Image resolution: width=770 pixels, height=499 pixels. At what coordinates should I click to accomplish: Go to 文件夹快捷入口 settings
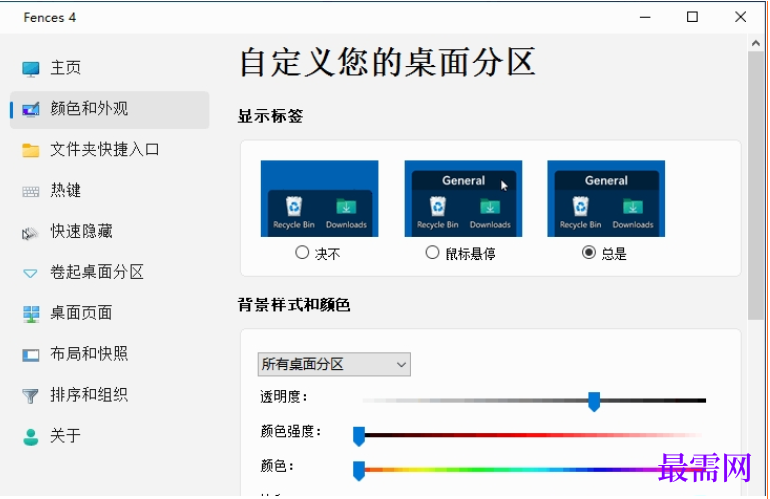[110, 150]
